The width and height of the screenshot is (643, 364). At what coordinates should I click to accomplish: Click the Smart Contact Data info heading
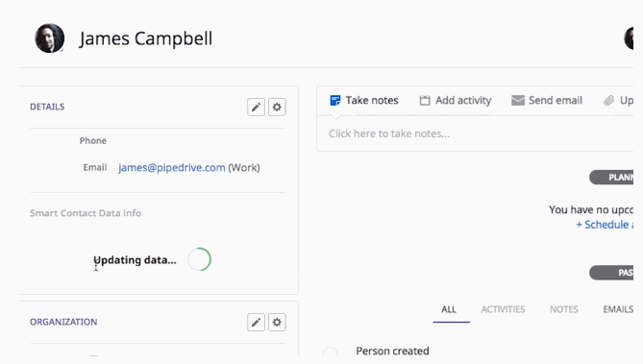pyautogui.click(x=86, y=213)
